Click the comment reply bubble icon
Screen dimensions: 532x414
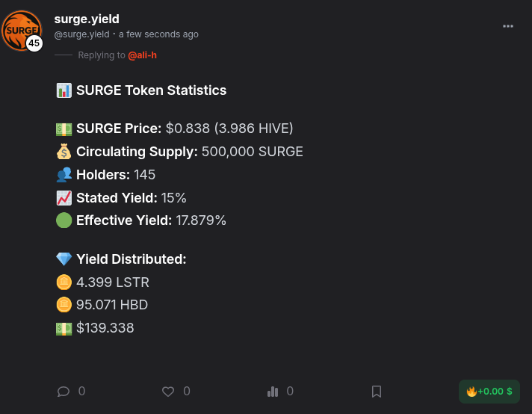[63, 392]
